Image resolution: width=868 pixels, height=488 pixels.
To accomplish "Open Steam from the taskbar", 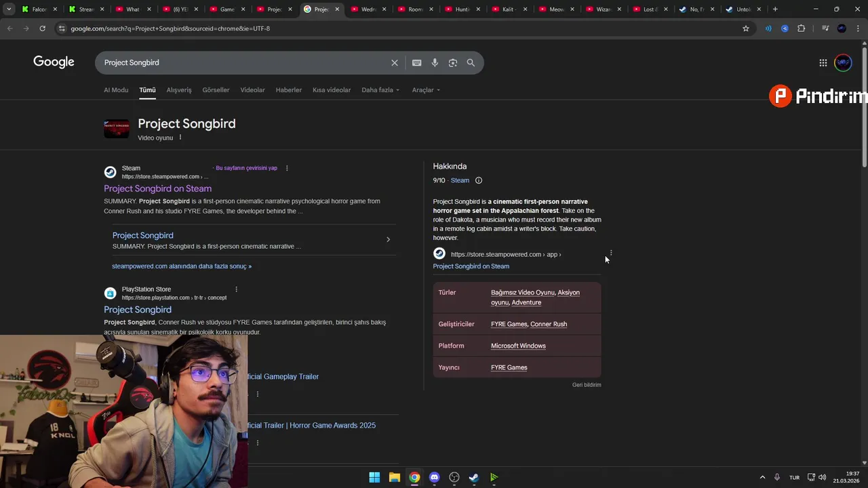I will coord(474,477).
